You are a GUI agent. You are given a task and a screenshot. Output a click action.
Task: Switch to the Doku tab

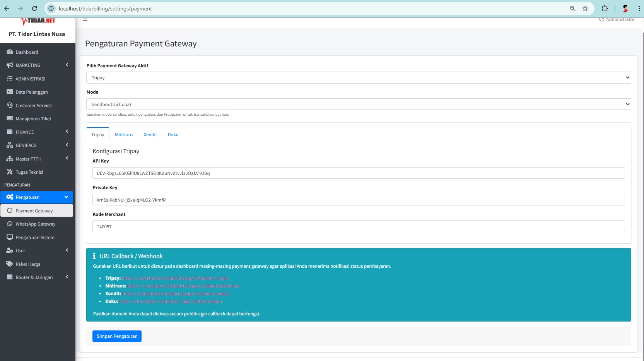click(x=173, y=135)
